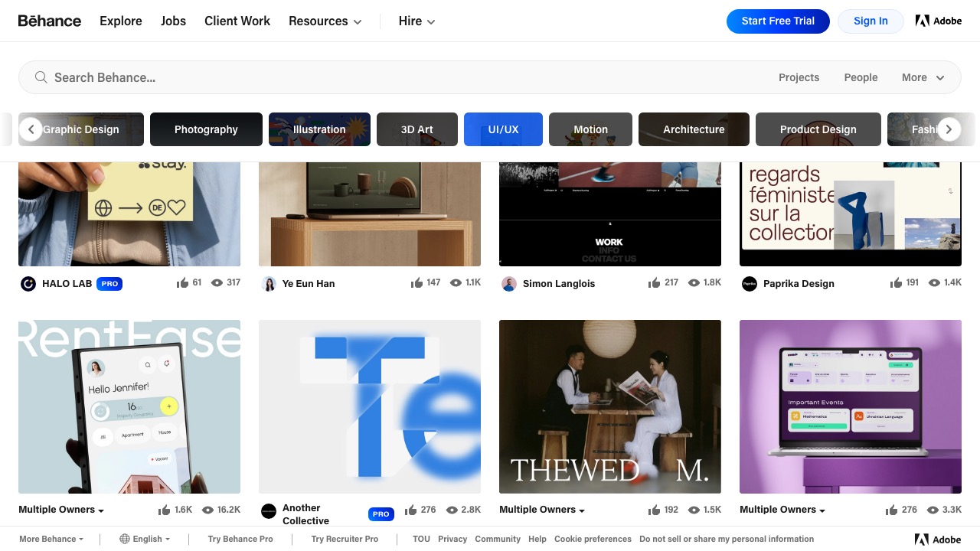Click Simon Langlois's avatar

coord(509,283)
